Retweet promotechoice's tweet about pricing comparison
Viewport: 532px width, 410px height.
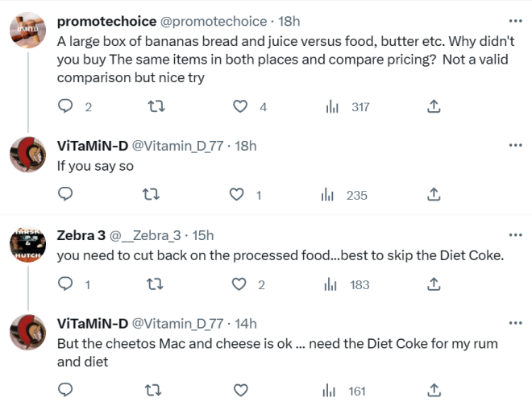(x=151, y=106)
